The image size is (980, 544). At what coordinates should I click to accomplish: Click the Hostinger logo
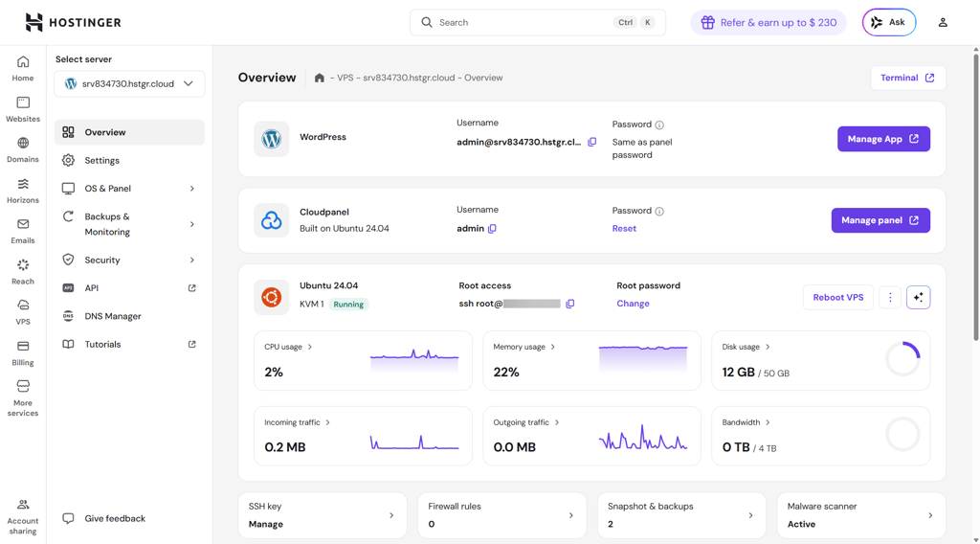click(x=73, y=23)
